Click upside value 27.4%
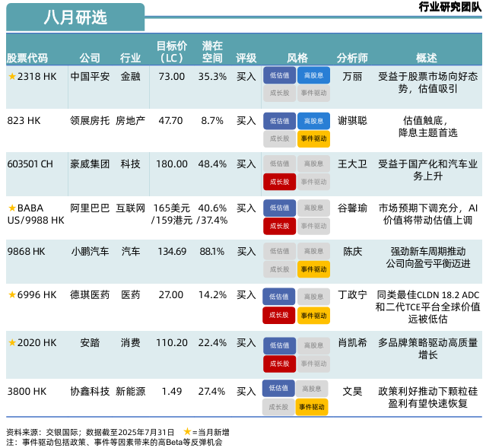Viewport: 502px width, 448px height. (212, 391)
